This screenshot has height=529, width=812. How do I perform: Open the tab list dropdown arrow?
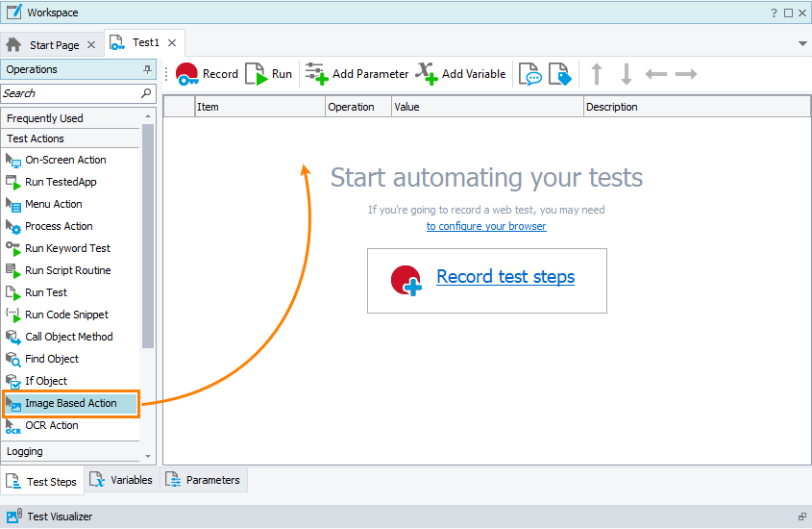pyautogui.click(x=802, y=44)
